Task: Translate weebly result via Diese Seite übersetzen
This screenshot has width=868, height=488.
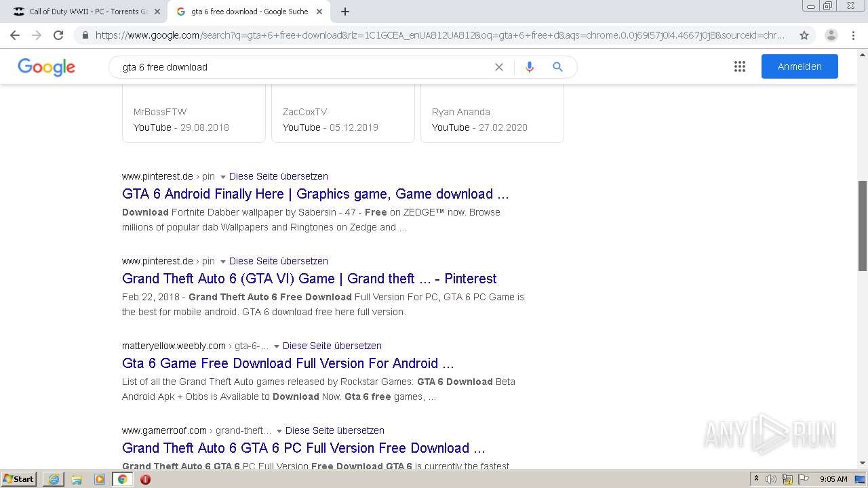Action: tap(332, 346)
